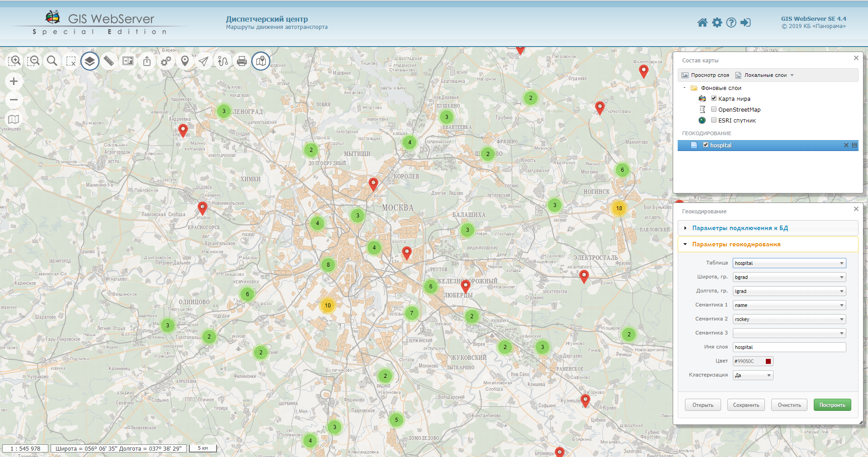
Task: Expand Параметры подключения к БД section
Action: (740, 228)
